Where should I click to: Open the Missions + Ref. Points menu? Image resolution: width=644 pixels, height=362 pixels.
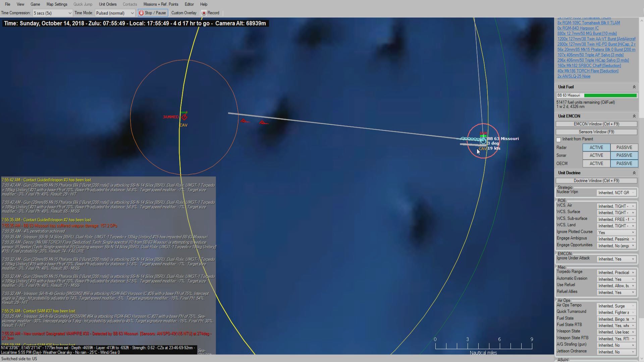(x=161, y=4)
